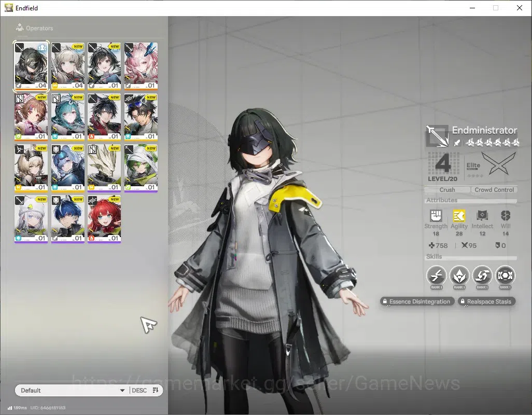
Task: Open the first skill icon with the slash symbol
Action: [436, 275]
